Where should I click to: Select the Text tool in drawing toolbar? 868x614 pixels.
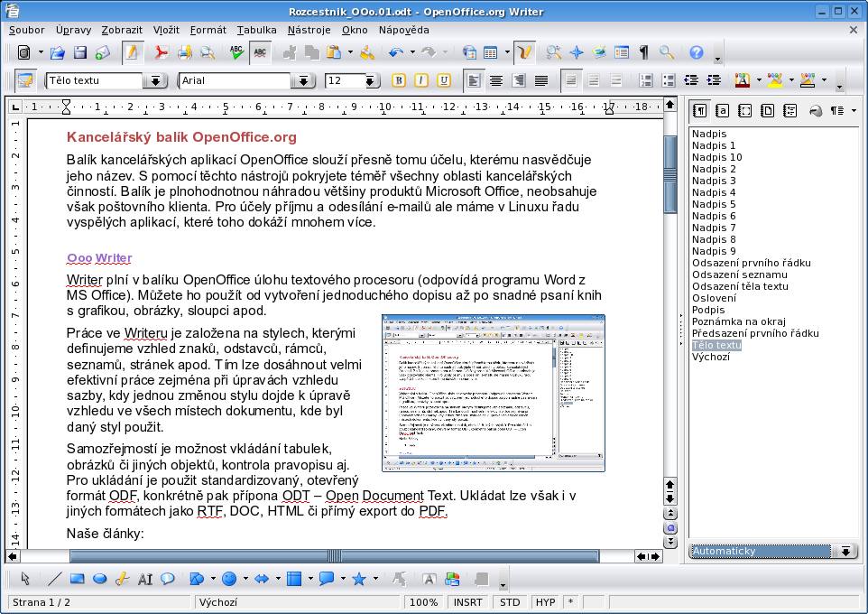point(145,579)
